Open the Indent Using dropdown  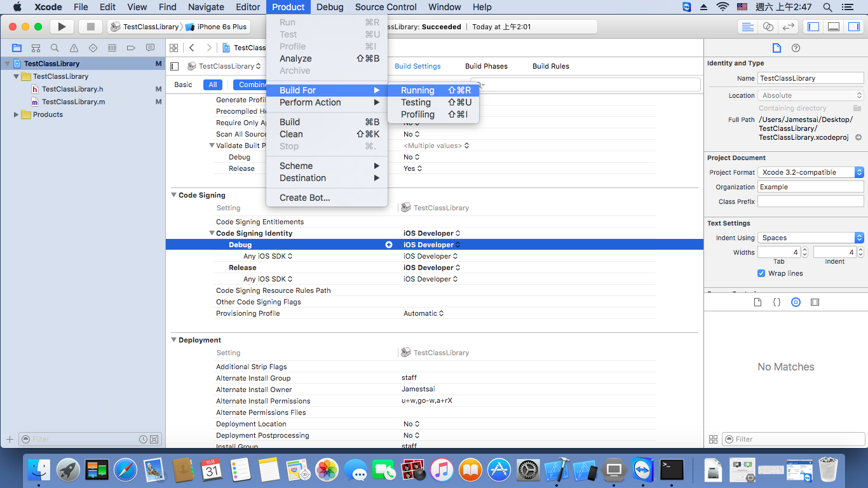point(811,238)
